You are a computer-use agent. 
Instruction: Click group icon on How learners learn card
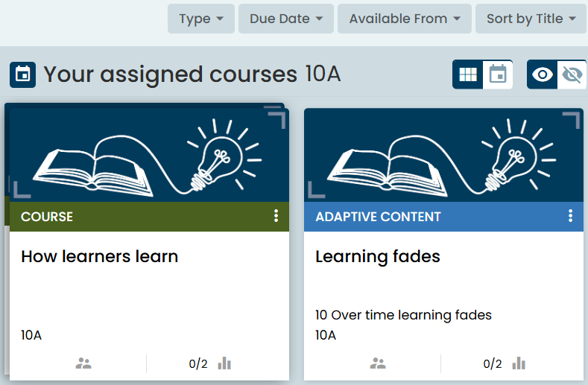(83, 363)
